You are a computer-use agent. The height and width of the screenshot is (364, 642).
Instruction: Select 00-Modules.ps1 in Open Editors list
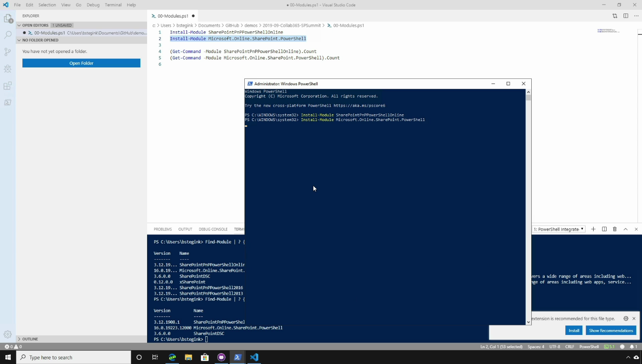pyautogui.click(x=82, y=33)
